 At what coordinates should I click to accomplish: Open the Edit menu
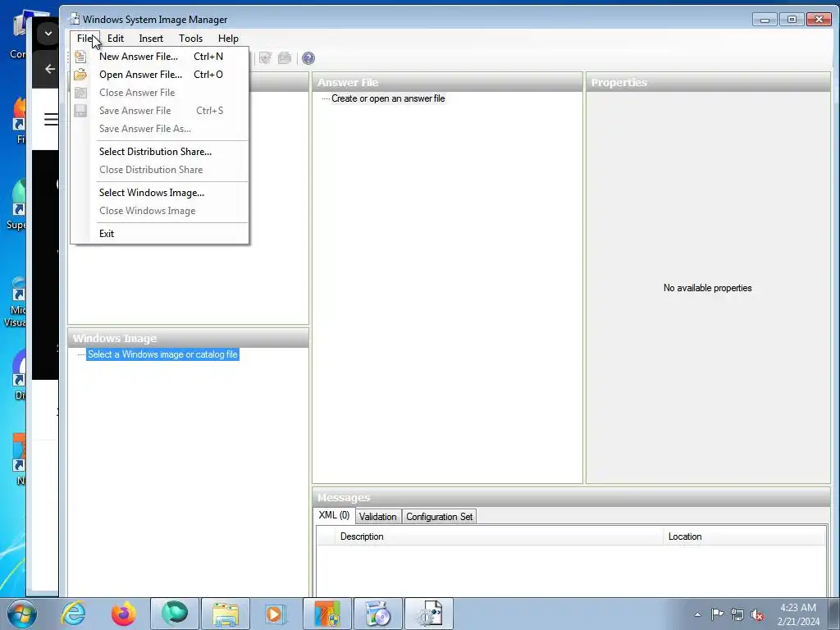[x=115, y=39]
